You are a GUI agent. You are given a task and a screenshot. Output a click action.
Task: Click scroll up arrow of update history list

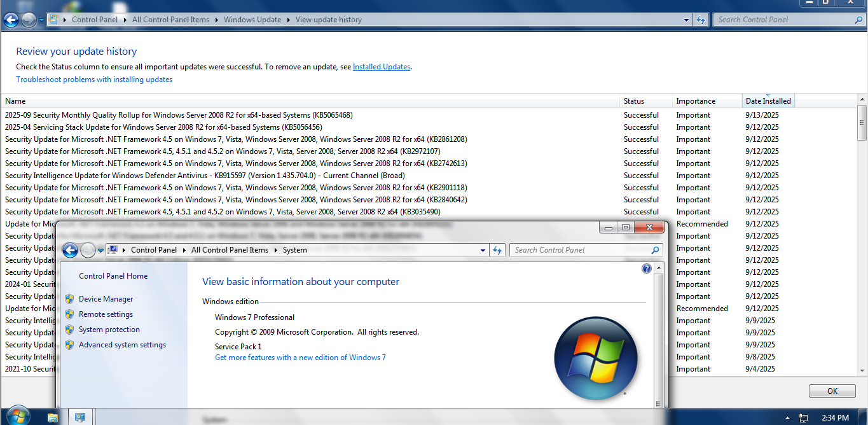(862, 100)
